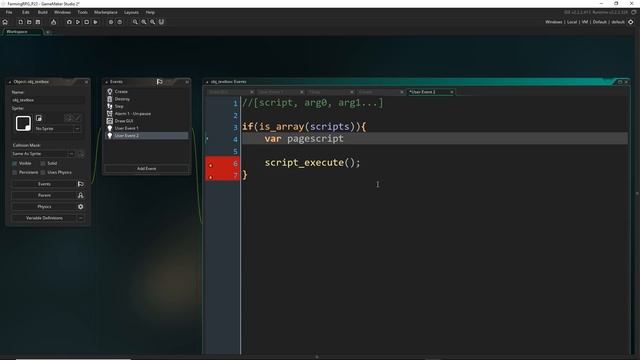Click the New Project toolbar icon

(20, 22)
